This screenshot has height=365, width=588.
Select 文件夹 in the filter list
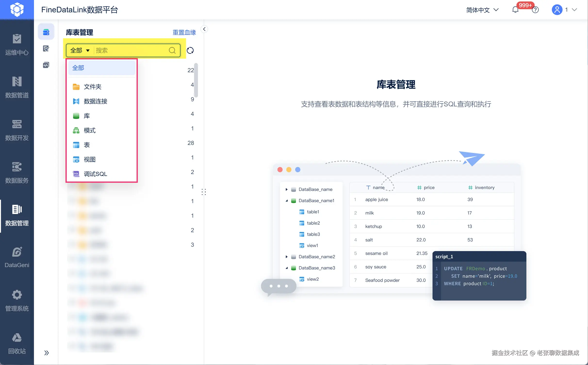pyautogui.click(x=102, y=87)
